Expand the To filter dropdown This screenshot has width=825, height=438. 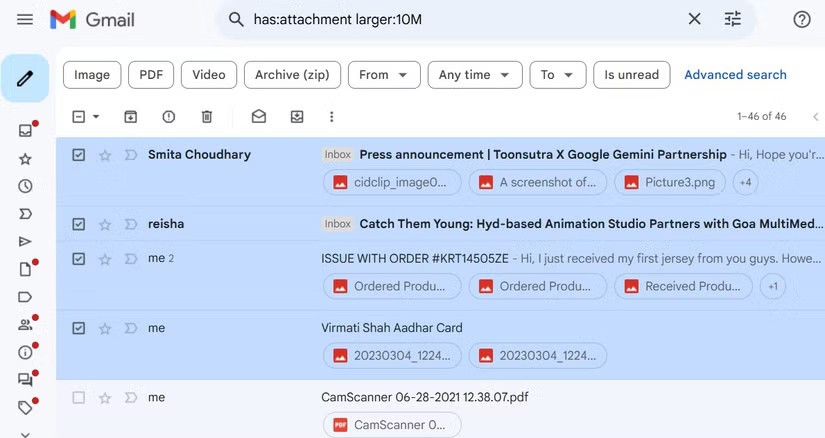coord(557,75)
